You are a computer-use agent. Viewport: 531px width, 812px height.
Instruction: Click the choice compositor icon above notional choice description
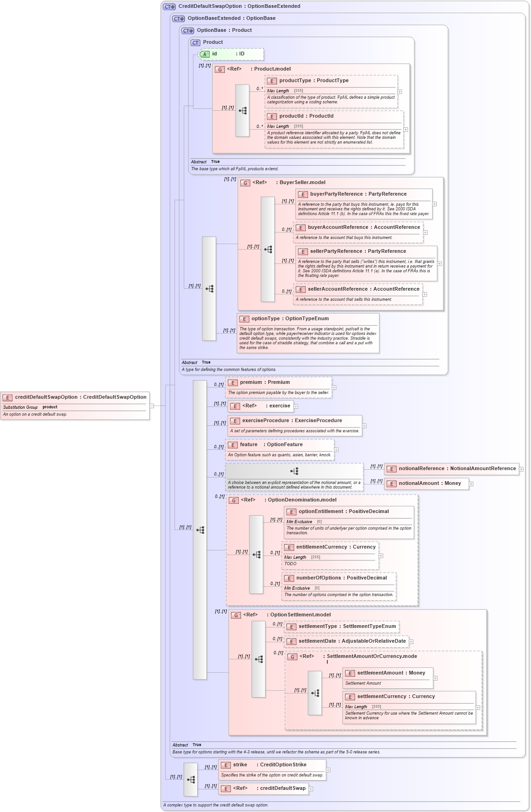[x=294, y=471]
